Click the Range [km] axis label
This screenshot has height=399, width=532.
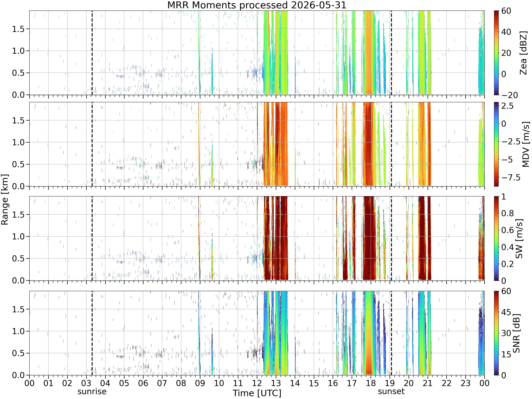coord(5,199)
